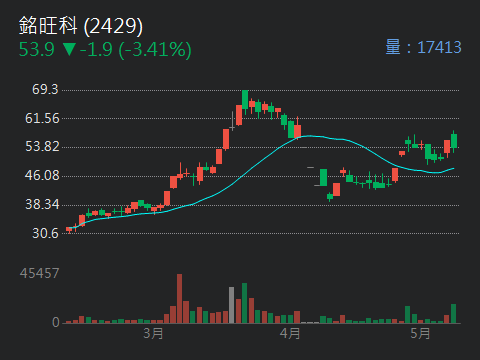480x360 pixels.
Task: Click the 53.82 price axis label
Action: (x=42, y=147)
